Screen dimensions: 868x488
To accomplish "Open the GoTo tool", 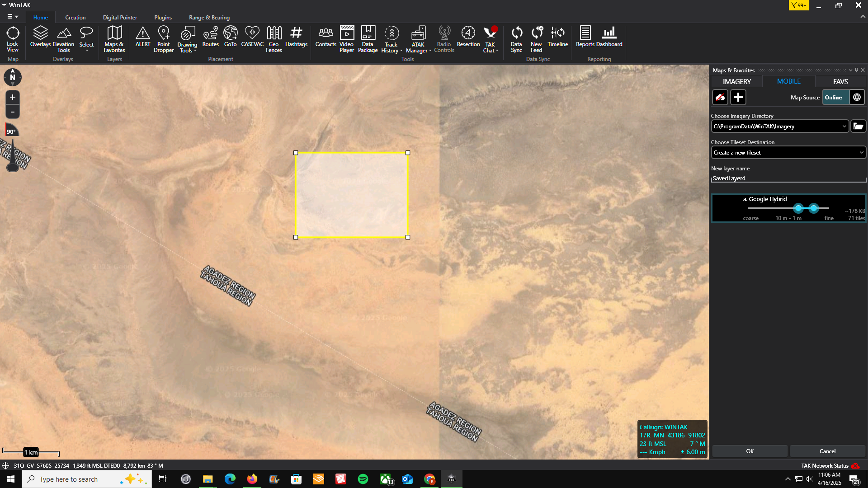I will (x=231, y=36).
